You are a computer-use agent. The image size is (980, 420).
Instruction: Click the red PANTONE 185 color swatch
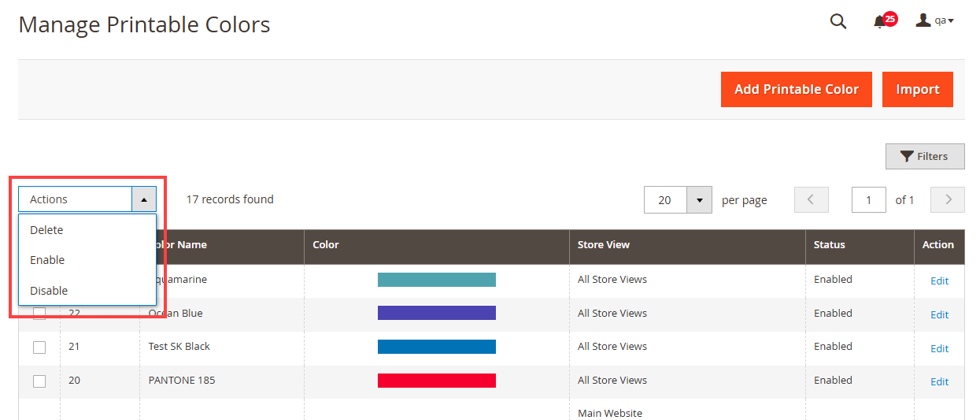coord(437,381)
